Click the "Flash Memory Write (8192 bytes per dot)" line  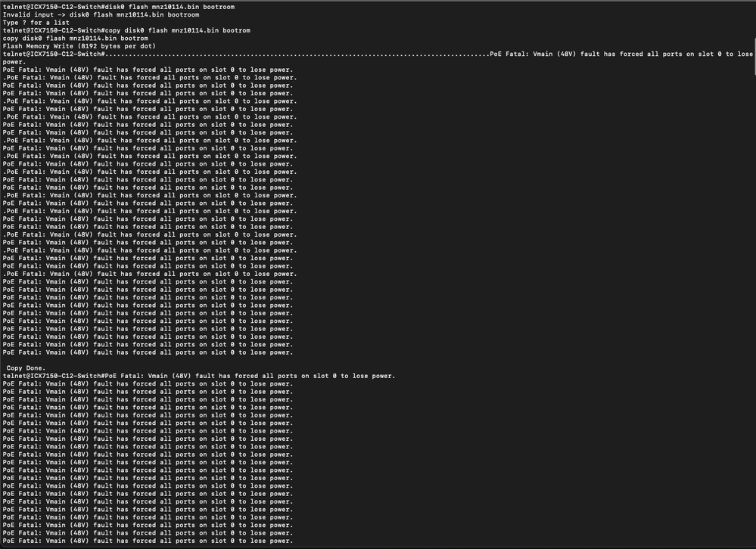79,45
